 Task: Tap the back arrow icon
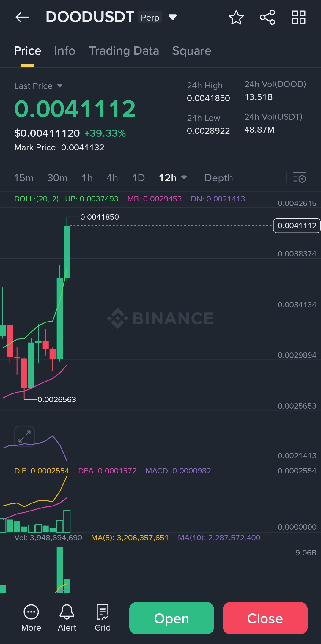pyautogui.click(x=22, y=17)
